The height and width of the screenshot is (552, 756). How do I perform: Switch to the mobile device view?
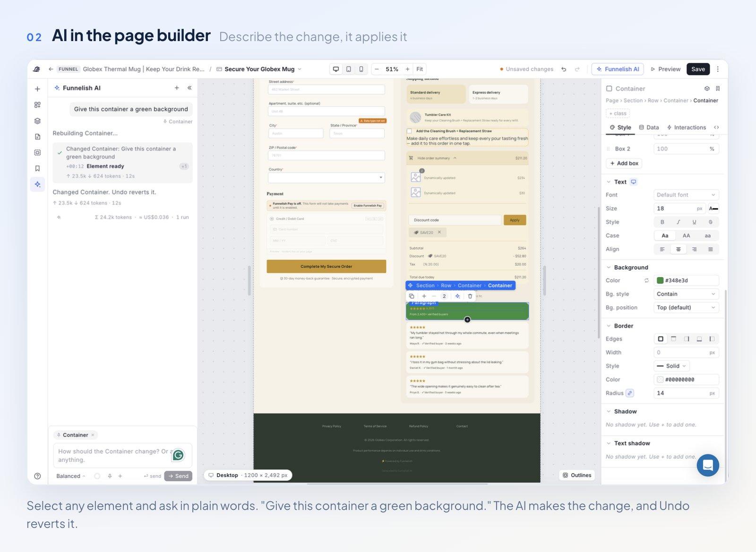click(x=361, y=69)
